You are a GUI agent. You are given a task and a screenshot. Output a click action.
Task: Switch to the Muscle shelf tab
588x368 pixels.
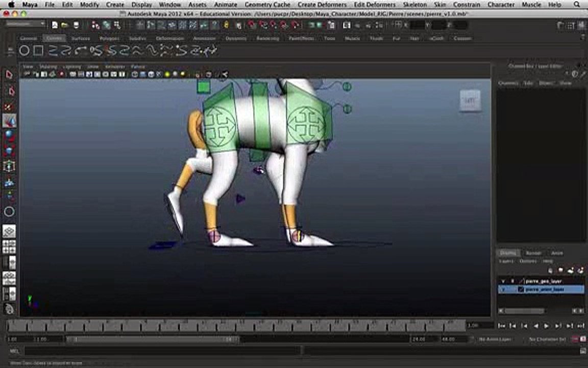352,38
